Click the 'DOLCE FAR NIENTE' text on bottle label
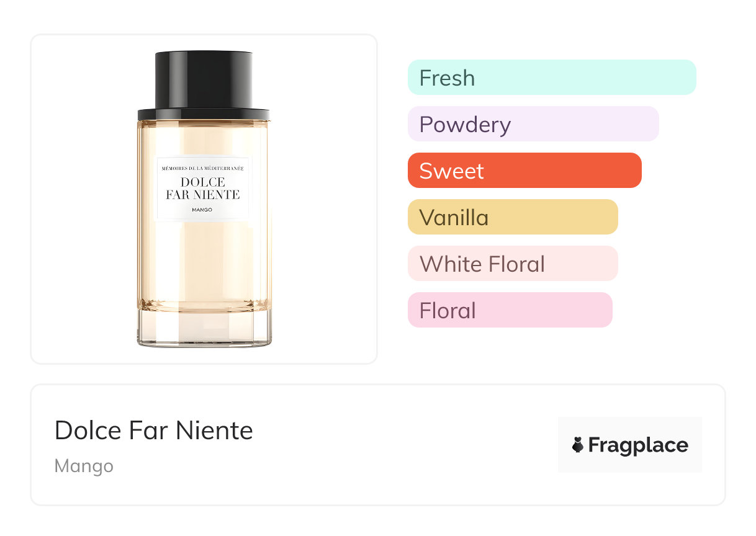The width and height of the screenshot is (756, 536). click(202, 189)
